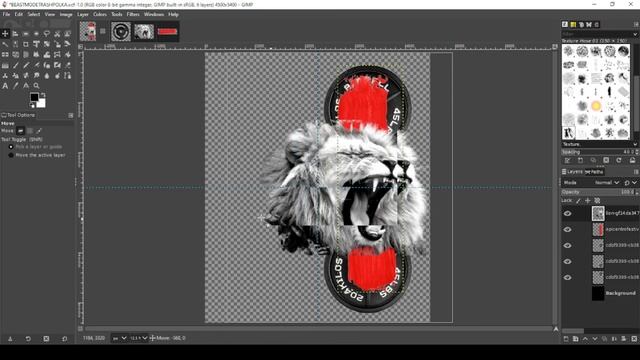Image resolution: width=640 pixels, height=360 pixels.
Task: Set Move mode to layer
Action: (20, 131)
